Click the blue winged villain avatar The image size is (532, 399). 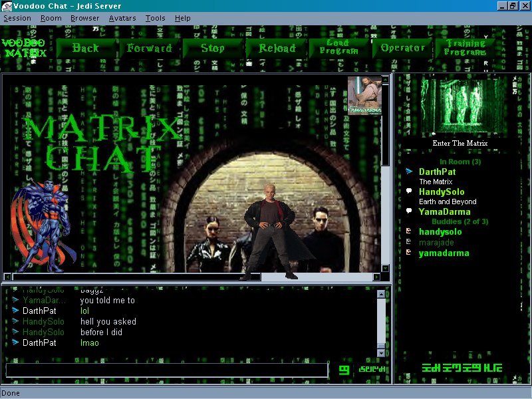(x=40, y=226)
